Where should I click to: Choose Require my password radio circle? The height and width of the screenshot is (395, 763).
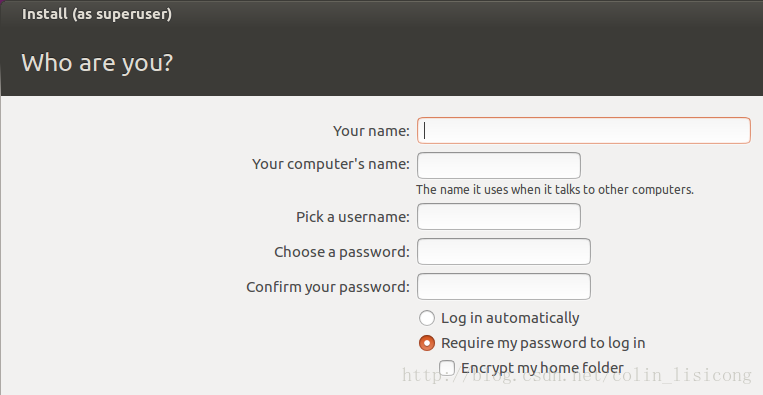pyautogui.click(x=427, y=343)
